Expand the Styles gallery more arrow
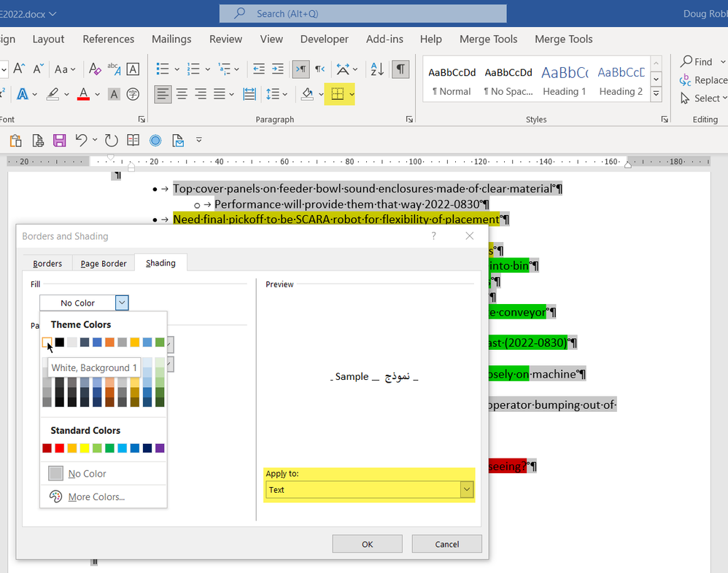This screenshot has height=573, width=728. (657, 95)
